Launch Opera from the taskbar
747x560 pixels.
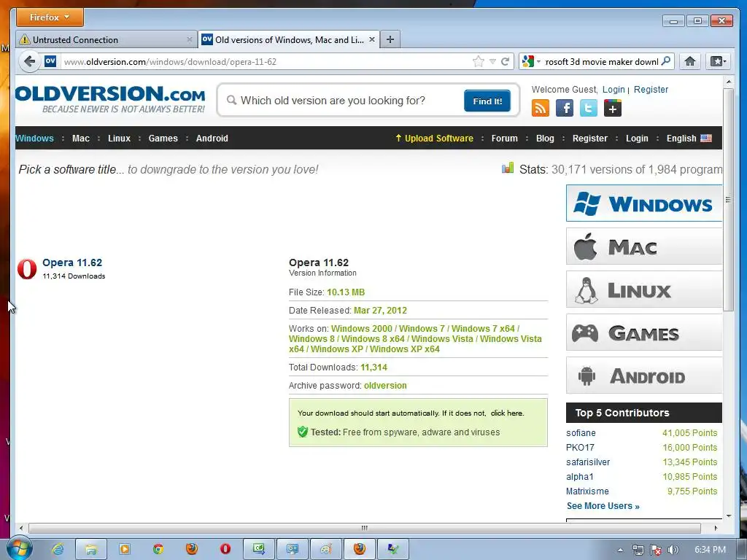(x=225, y=549)
